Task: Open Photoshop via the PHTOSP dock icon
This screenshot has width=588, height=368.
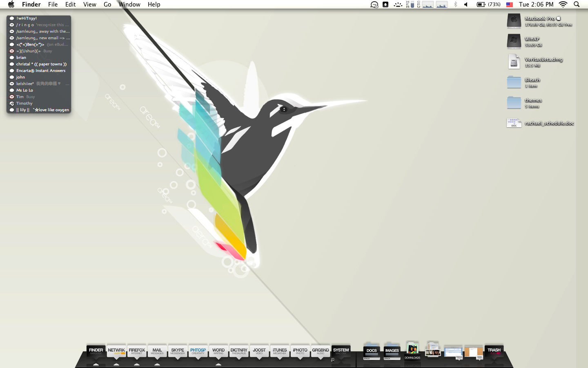Action: click(198, 351)
